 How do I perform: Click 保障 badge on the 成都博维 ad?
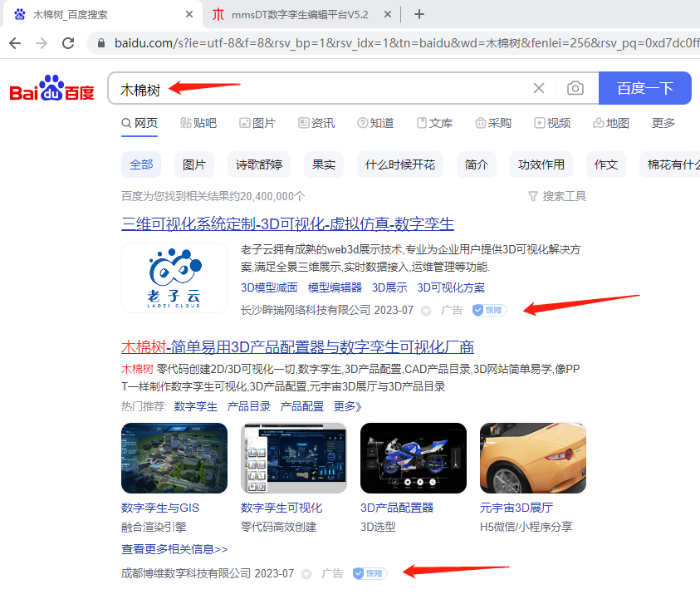click(x=370, y=573)
